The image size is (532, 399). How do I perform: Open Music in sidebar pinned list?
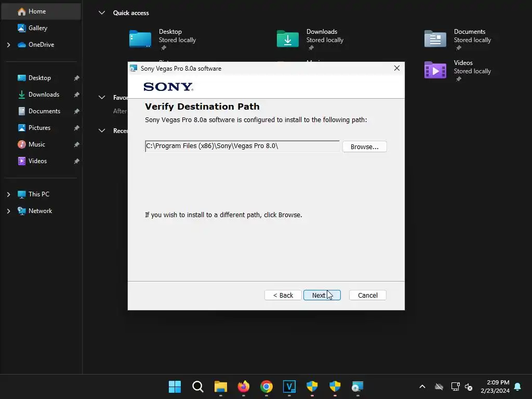(37, 144)
